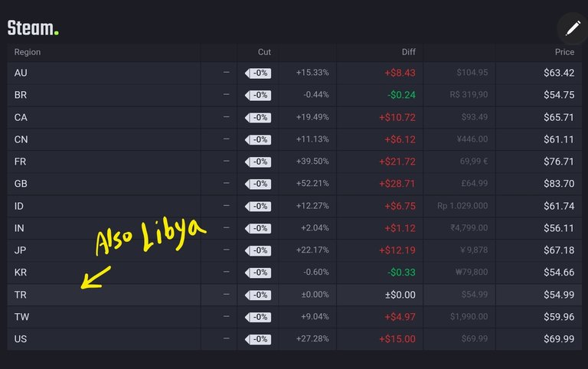The width and height of the screenshot is (588, 369).
Task: Click the TR row -0% cut tag
Action: [258, 296]
